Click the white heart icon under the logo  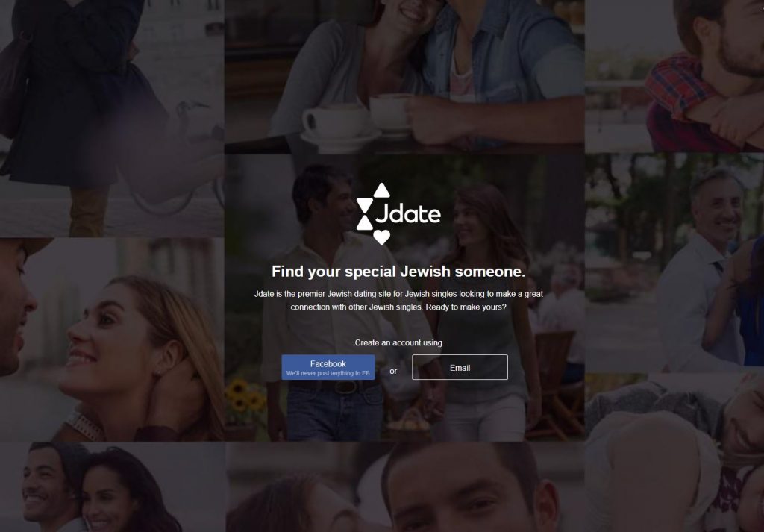381,237
